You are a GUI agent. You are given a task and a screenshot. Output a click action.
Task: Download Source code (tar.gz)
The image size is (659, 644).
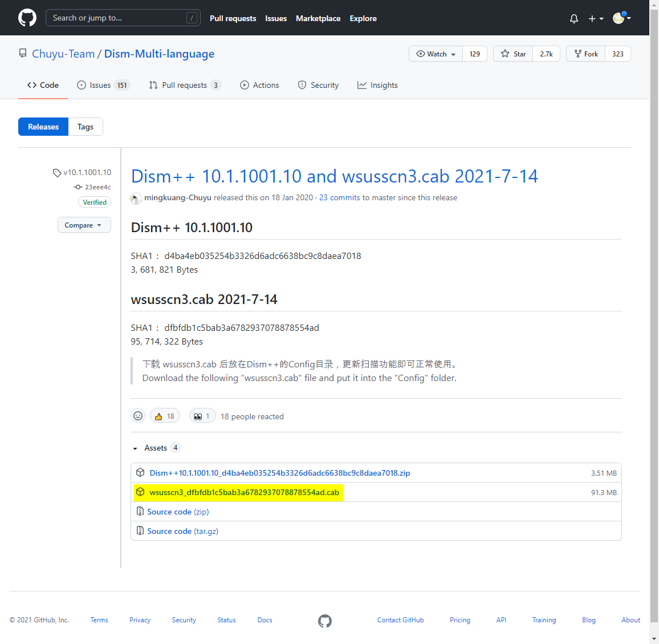pos(183,531)
